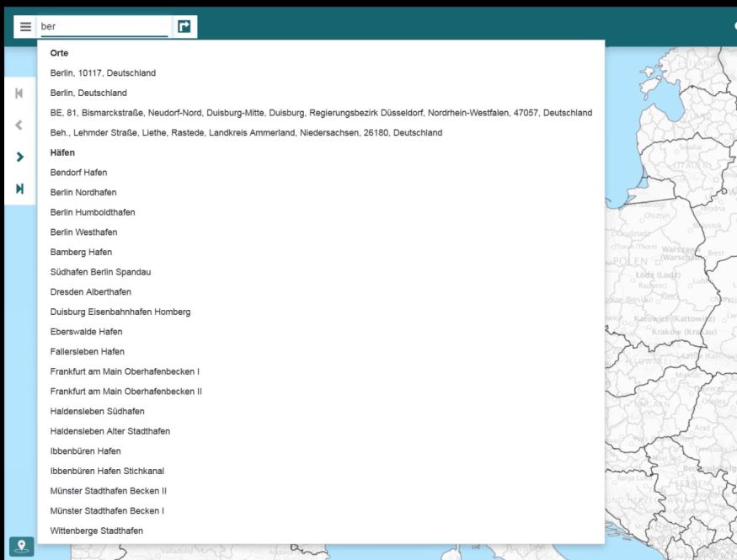Choose 'Berlin, Deutschland' from suggestions
This screenshot has width=737, height=560.
click(x=88, y=93)
